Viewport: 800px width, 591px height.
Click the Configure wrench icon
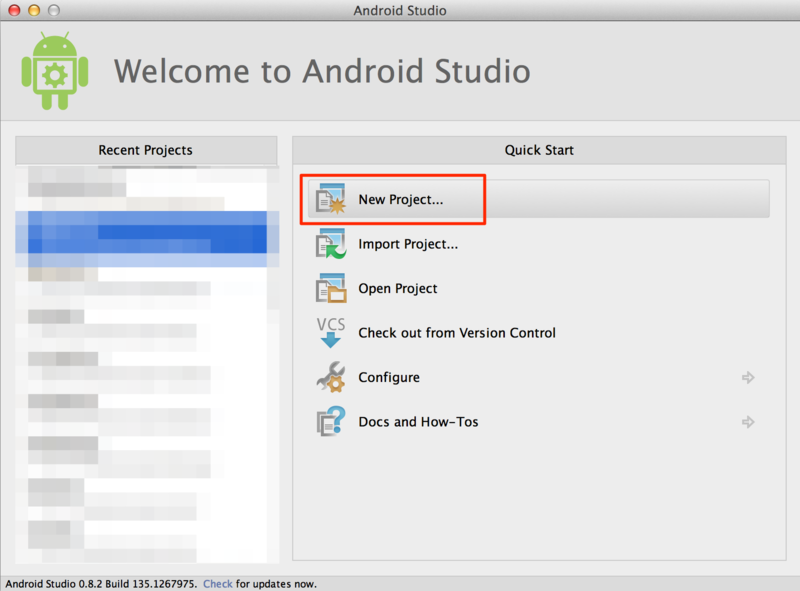(x=331, y=377)
